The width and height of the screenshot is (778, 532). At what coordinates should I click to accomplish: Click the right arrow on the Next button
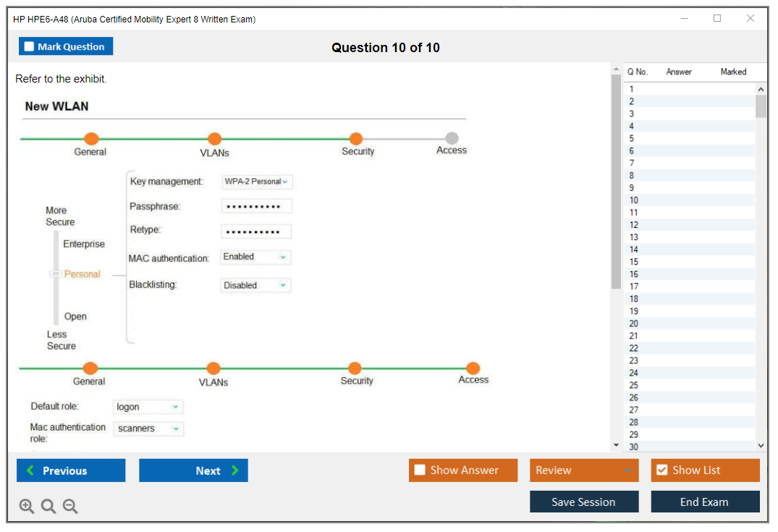(235, 470)
